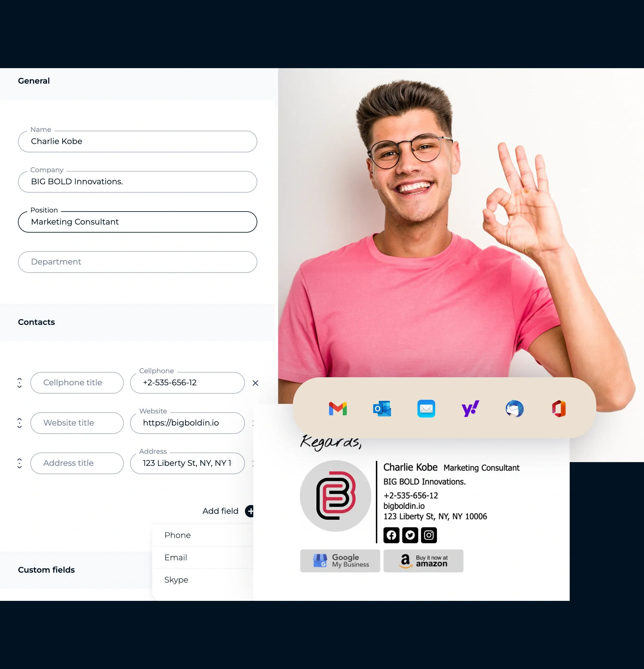Click the Thunderbird icon
Viewport: 644px width, 669px height.
click(514, 408)
